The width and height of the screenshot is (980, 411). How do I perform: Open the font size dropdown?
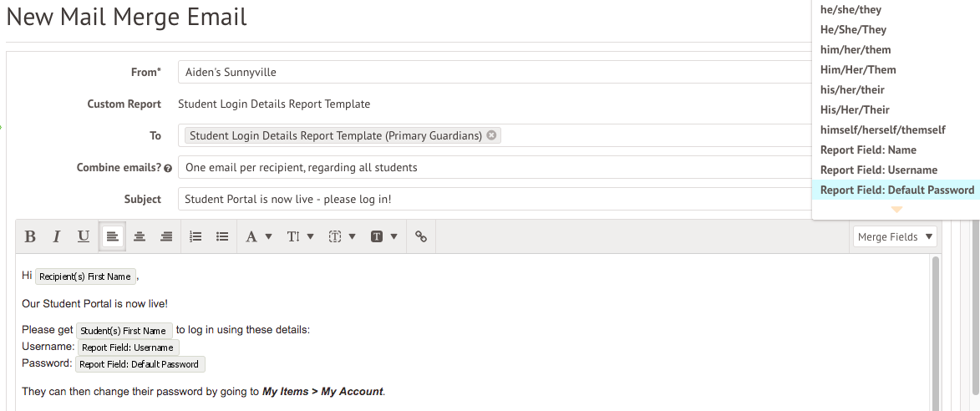pyautogui.click(x=300, y=237)
